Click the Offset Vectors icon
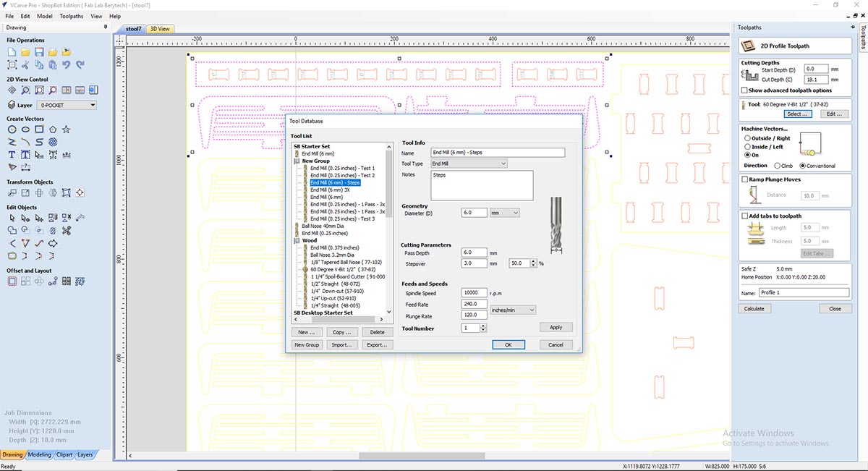This screenshot has height=471, width=868. (x=12, y=281)
